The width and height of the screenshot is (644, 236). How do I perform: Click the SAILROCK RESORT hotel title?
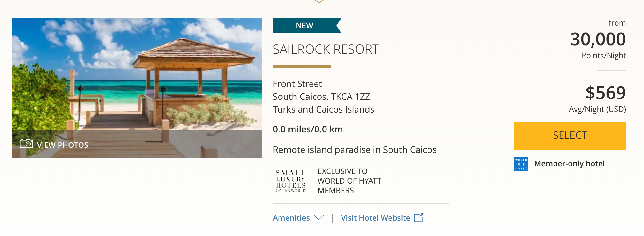pos(326,49)
